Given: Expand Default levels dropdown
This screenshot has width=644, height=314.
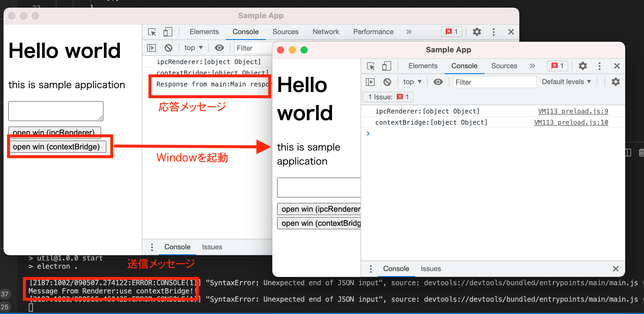Looking at the screenshot, I should 566,82.
